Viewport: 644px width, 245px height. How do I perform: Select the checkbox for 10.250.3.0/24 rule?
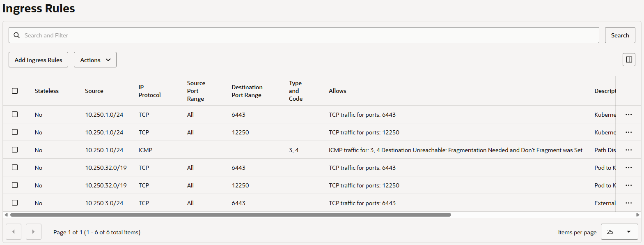15,203
